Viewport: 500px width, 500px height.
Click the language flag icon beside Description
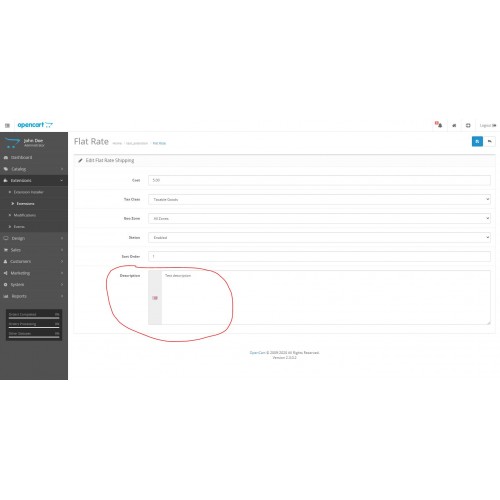(155, 298)
